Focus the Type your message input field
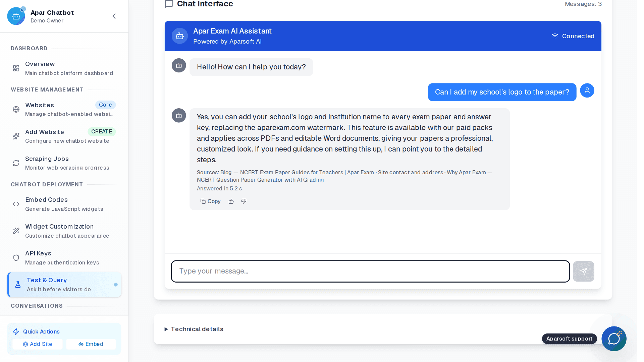This screenshot has height=362, width=644. click(370, 271)
